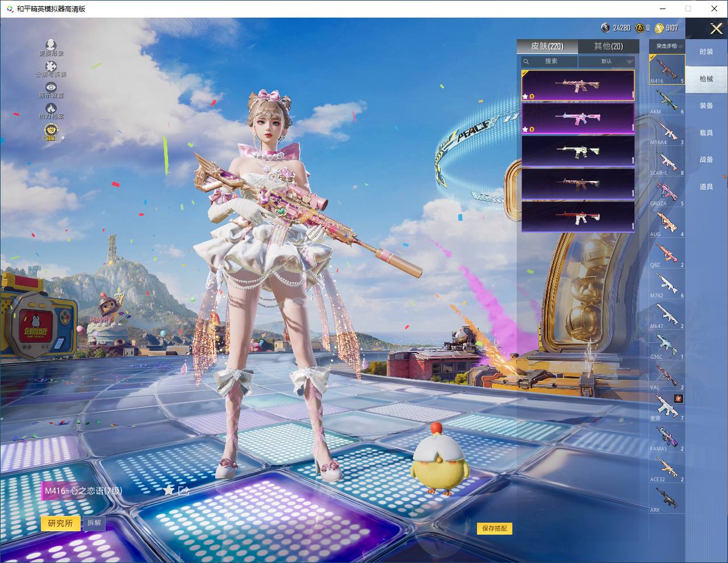Click the gold rank badge icon
The image size is (728, 563).
pyautogui.click(x=52, y=131)
